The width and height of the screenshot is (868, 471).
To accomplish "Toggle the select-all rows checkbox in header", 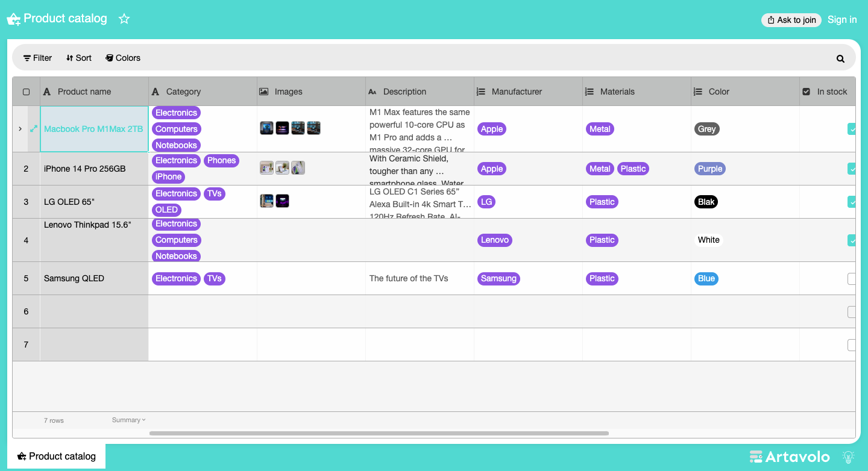I will tap(26, 92).
